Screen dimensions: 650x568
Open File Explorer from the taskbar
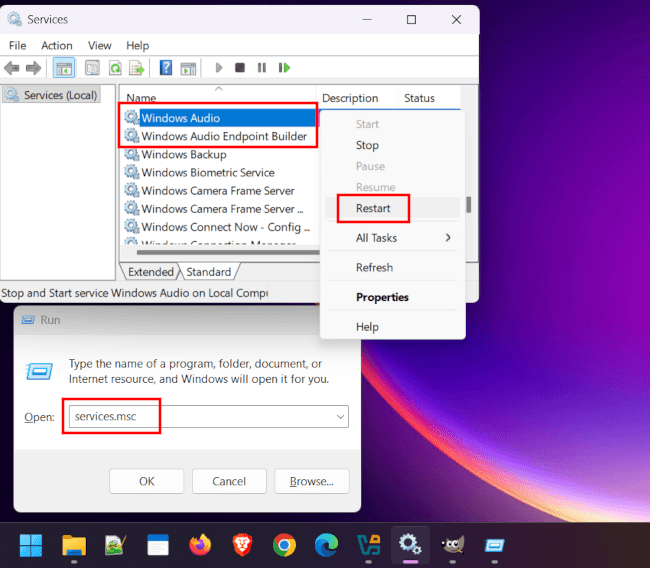74,545
